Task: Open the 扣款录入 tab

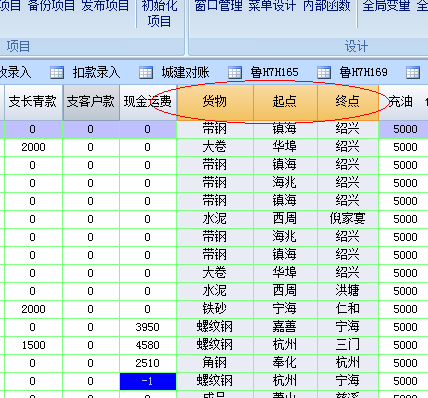Action: click(x=96, y=72)
